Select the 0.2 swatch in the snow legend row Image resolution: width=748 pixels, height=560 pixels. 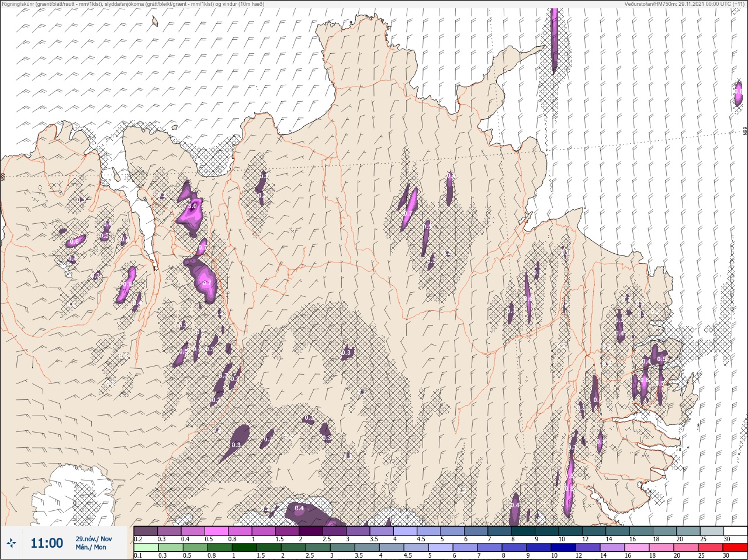[x=146, y=531]
